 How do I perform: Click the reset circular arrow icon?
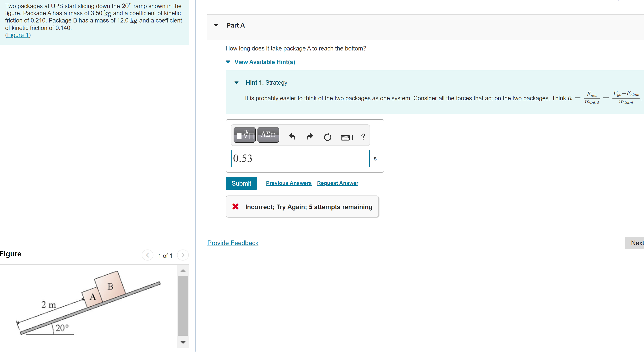tap(327, 137)
